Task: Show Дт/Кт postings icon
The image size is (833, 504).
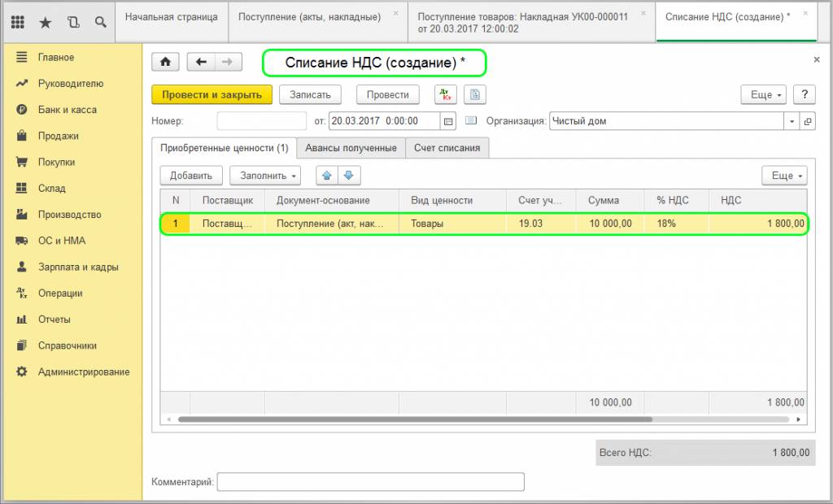Action: coord(445,94)
